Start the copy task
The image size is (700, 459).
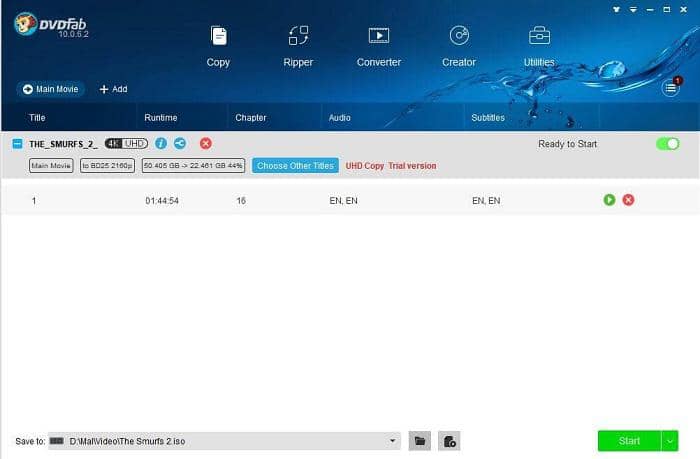click(x=629, y=441)
